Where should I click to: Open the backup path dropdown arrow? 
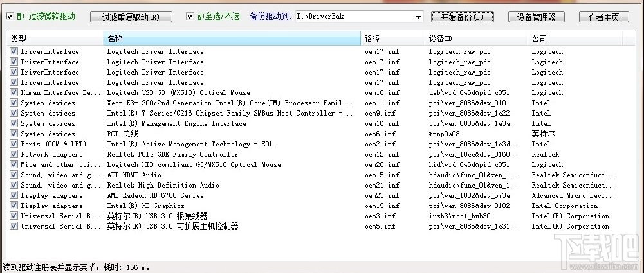pyautogui.click(x=419, y=17)
